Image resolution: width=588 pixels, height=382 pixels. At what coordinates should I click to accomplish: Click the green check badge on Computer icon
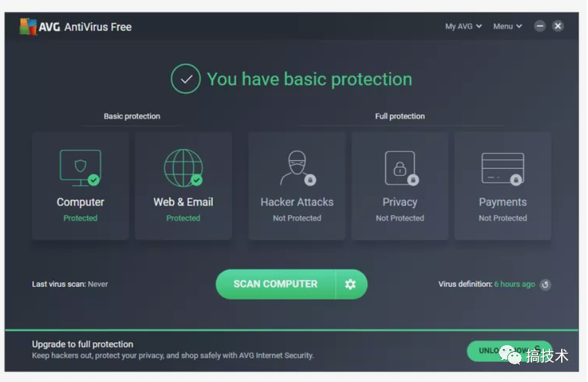click(x=94, y=180)
